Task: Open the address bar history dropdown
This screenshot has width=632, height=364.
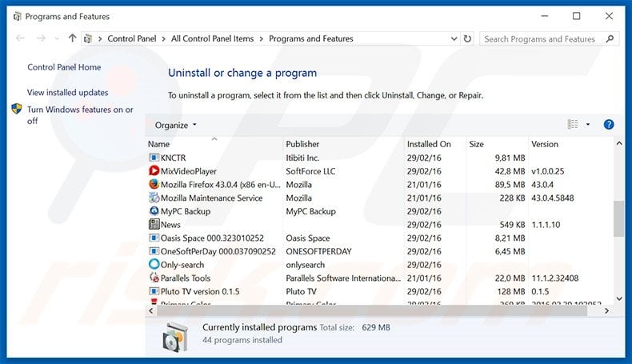Action: pyautogui.click(x=454, y=38)
